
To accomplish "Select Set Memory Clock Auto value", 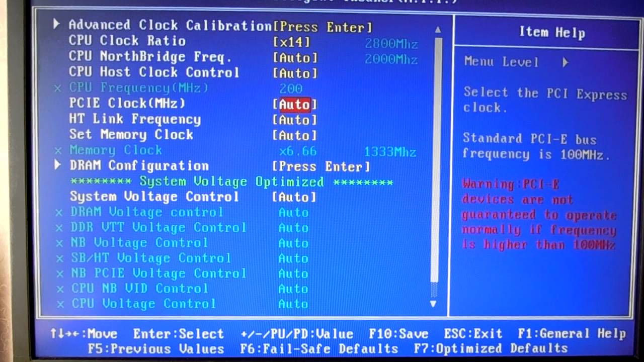I will coord(295,136).
